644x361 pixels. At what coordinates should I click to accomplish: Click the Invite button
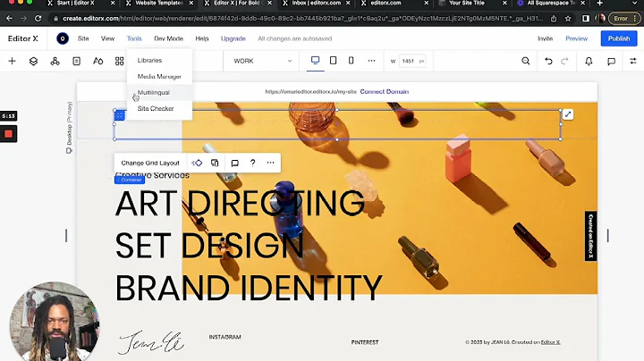point(545,38)
